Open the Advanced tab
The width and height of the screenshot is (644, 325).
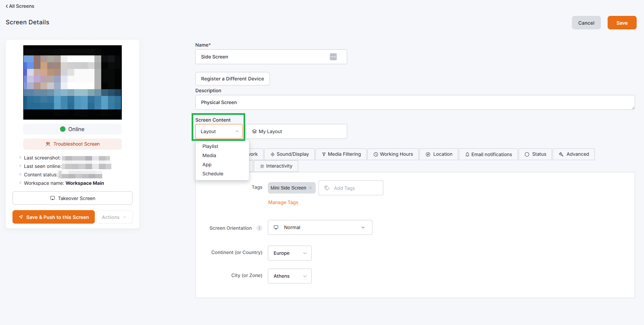pyautogui.click(x=574, y=154)
